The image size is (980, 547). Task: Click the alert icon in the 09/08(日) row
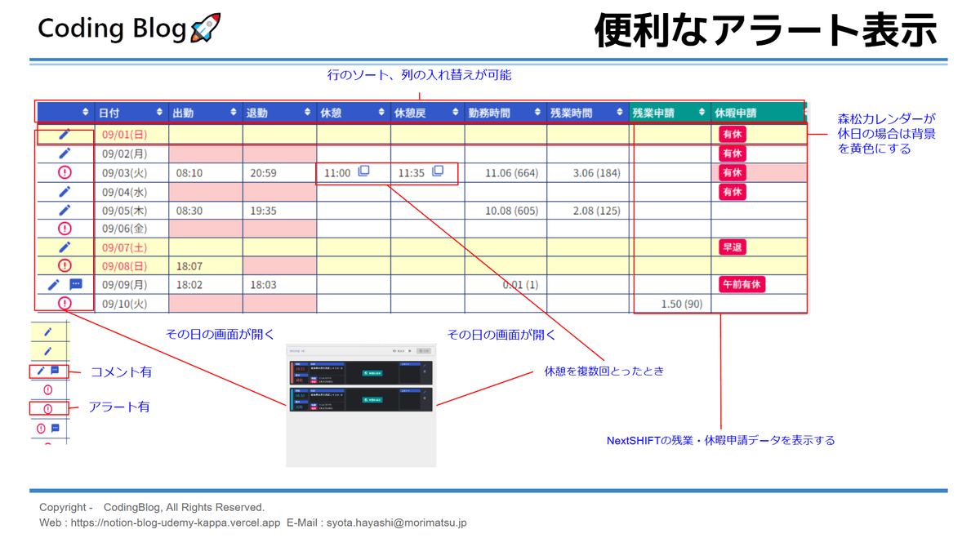coord(65,265)
